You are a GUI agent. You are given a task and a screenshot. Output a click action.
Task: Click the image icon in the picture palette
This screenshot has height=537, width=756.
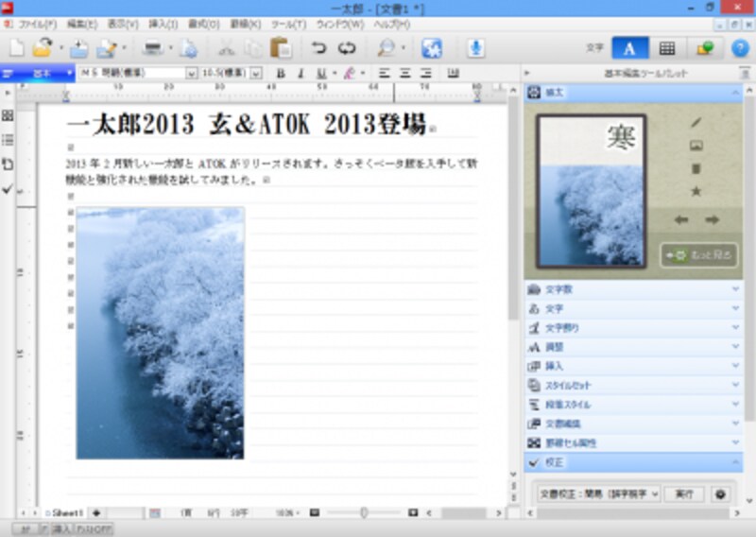tap(696, 146)
